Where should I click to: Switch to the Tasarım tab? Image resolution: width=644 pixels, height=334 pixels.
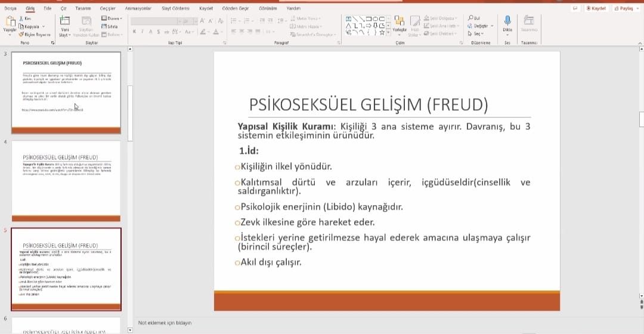click(83, 8)
